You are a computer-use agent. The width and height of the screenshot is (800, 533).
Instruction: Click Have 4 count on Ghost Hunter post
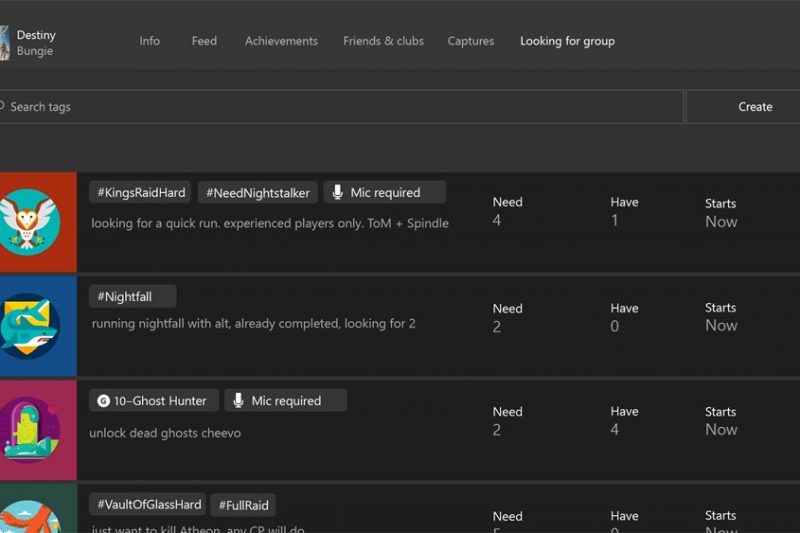(624, 421)
